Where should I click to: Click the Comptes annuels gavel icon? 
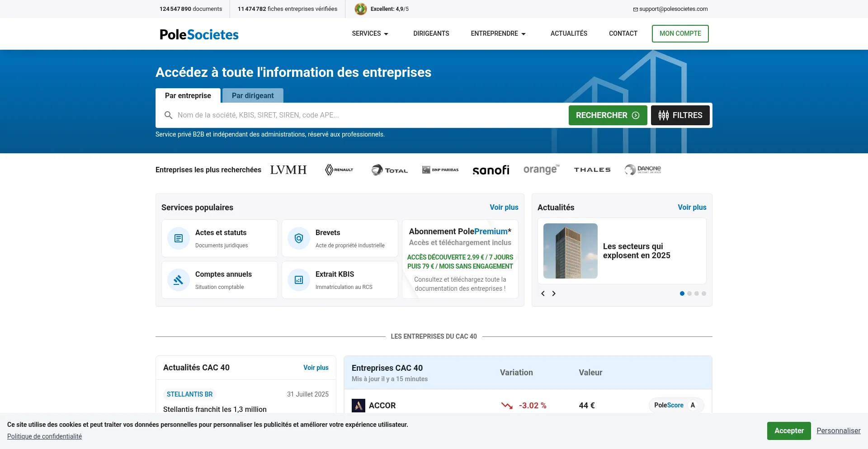179,280
